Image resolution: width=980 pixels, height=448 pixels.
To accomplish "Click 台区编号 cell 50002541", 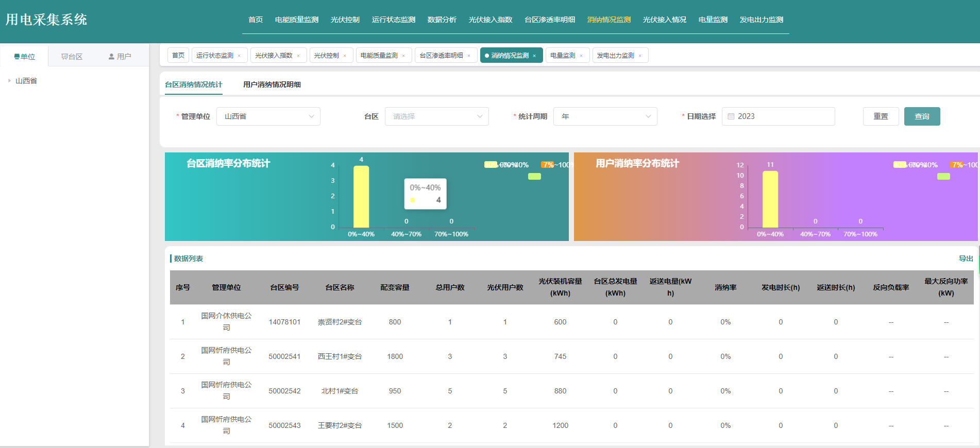I will coord(284,356).
